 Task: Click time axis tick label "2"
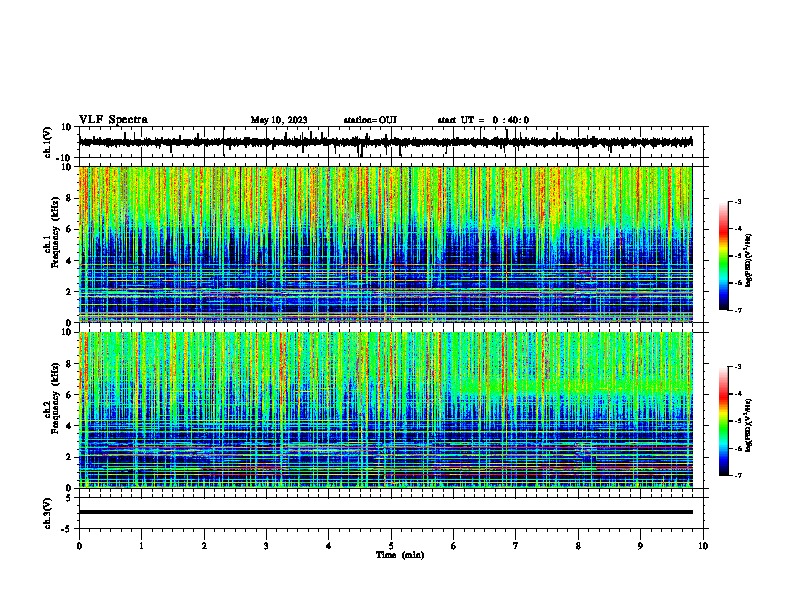point(204,546)
